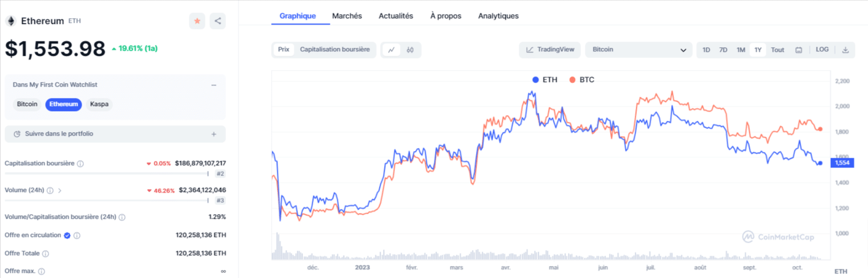Click the share icon next to Ethereum
Viewport: 868px width, 278px height.
pyautogui.click(x=217, y=21)
